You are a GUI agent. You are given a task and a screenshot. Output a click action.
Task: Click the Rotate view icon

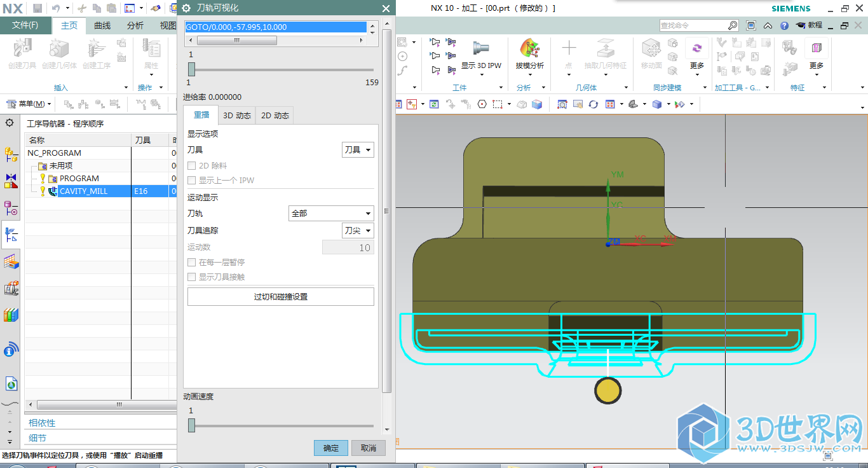[593, 104]
